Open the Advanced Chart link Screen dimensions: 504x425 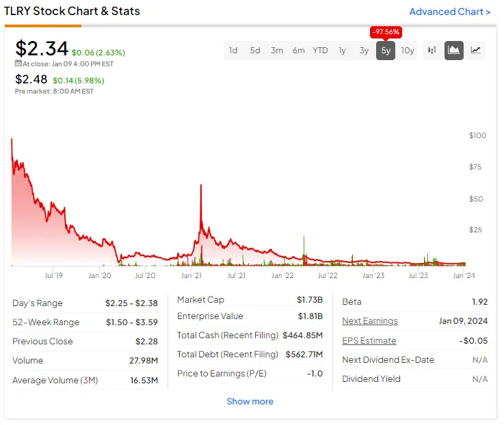(450, 12)
